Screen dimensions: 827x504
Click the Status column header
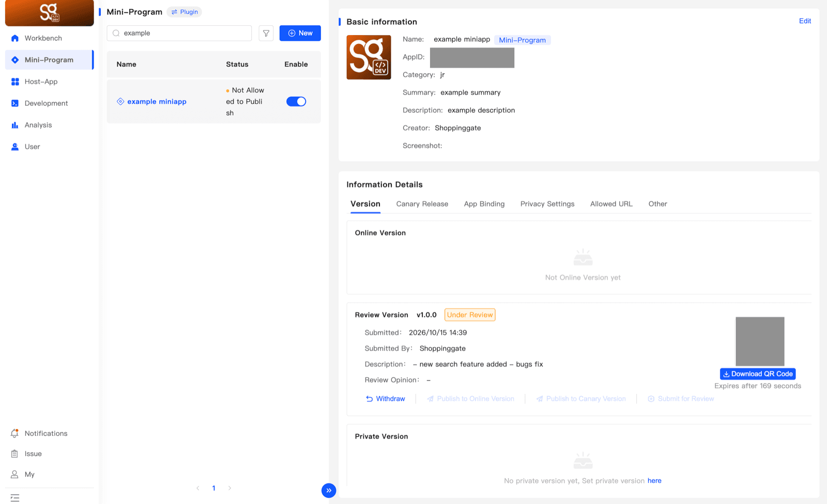pyautogui.click(x=237, y=65)
